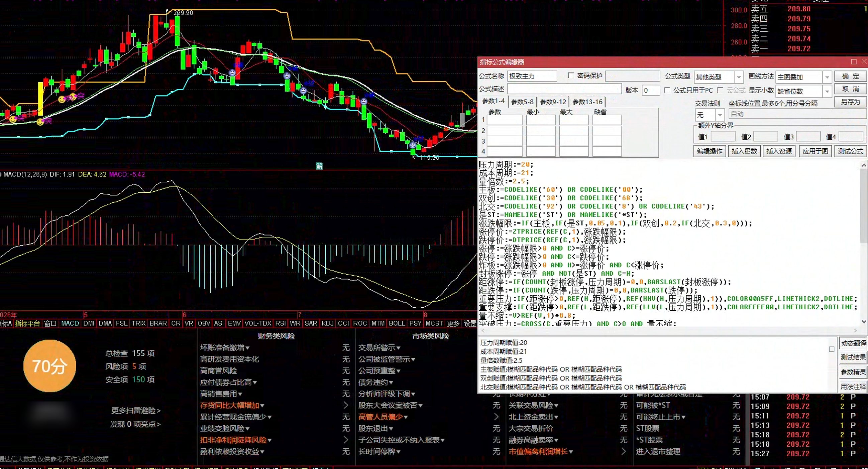868x469 pixels.
Task: Toggle 云公式 checkbox
Action: pos(720,90)
